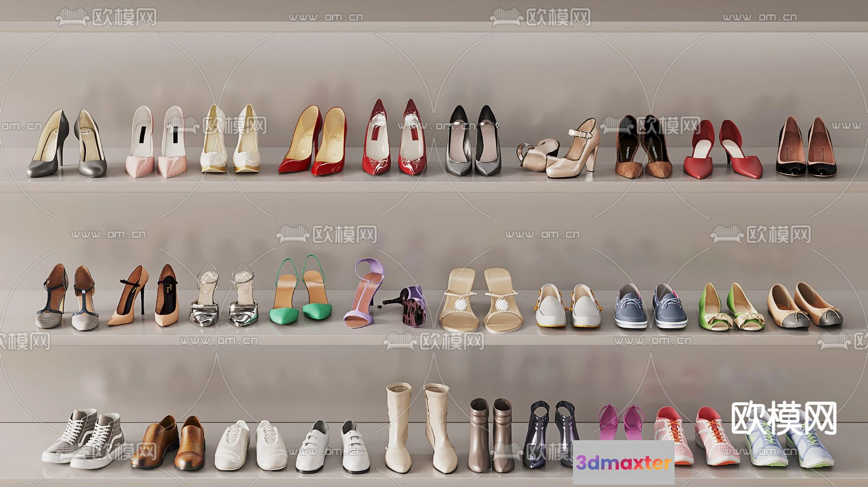868x487 pixels.
Task: Pick the brown T-strap heels
Action: click(68, 297)
